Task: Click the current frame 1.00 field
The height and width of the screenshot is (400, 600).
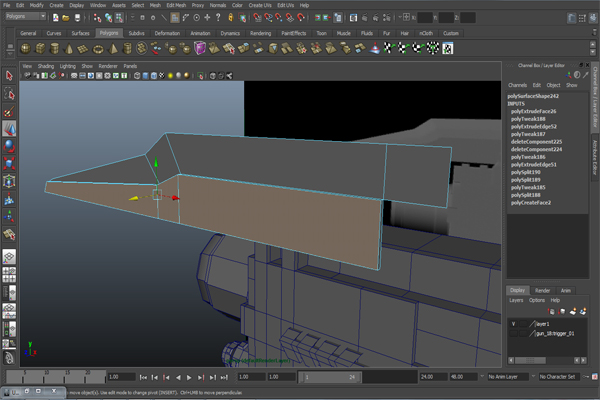Action: coord(121,377)
